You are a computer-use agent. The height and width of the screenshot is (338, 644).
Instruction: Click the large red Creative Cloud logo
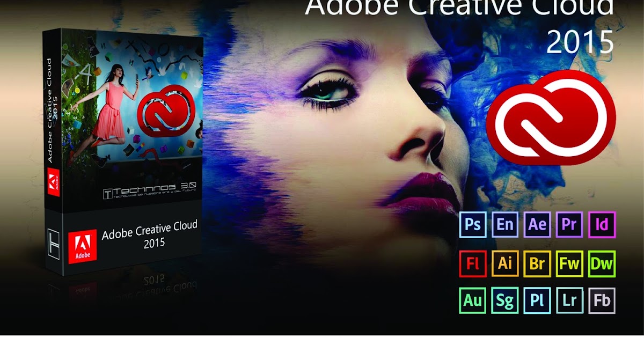[551, 117]
